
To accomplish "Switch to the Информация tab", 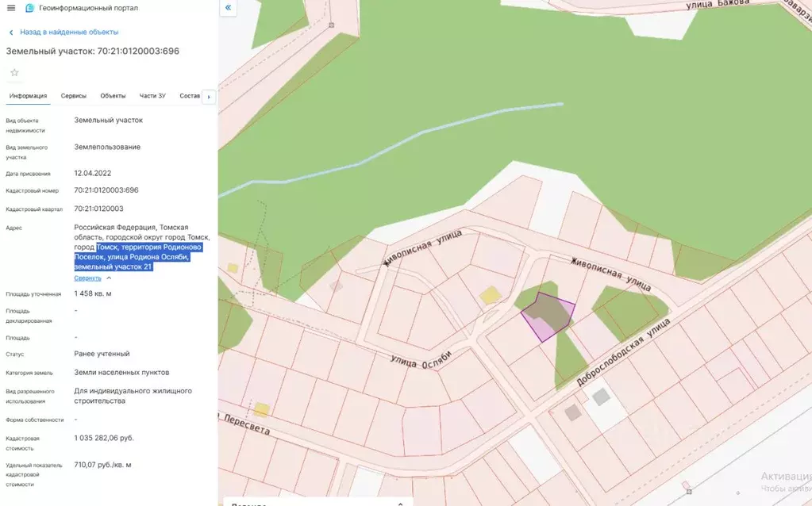I will pyautogui.click(x=28, y=96).
